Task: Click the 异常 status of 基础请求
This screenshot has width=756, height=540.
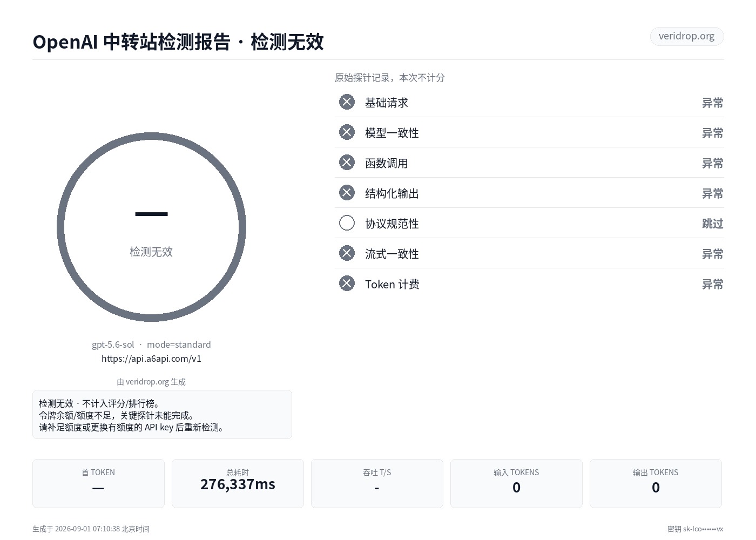Action: tap(712, 103)
